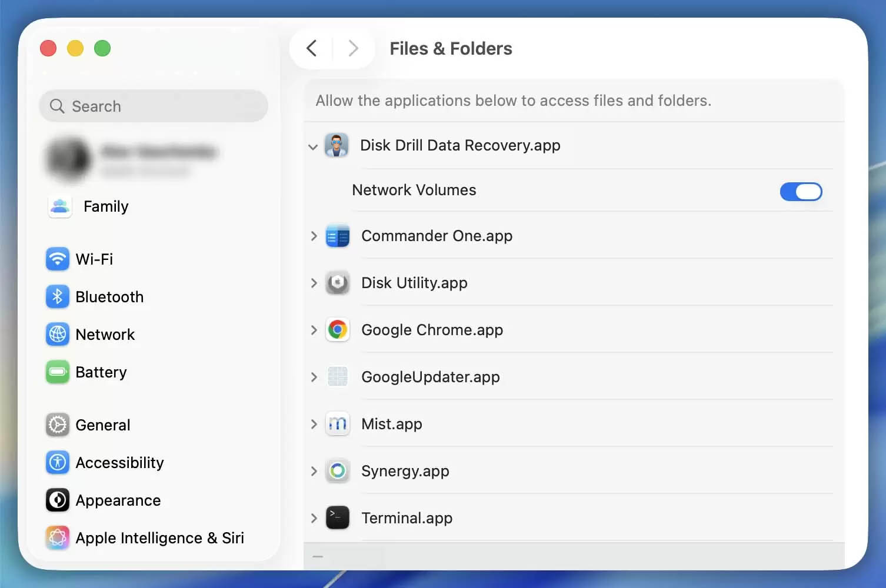
Task: Go forward with the right arrow button
Action: click(353, 48)
